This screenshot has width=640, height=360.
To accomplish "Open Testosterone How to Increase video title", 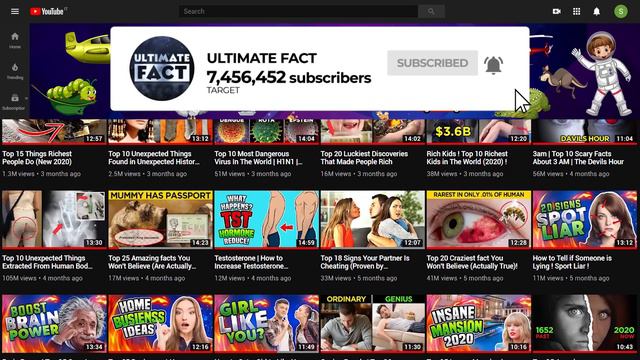I will point(251,262).
